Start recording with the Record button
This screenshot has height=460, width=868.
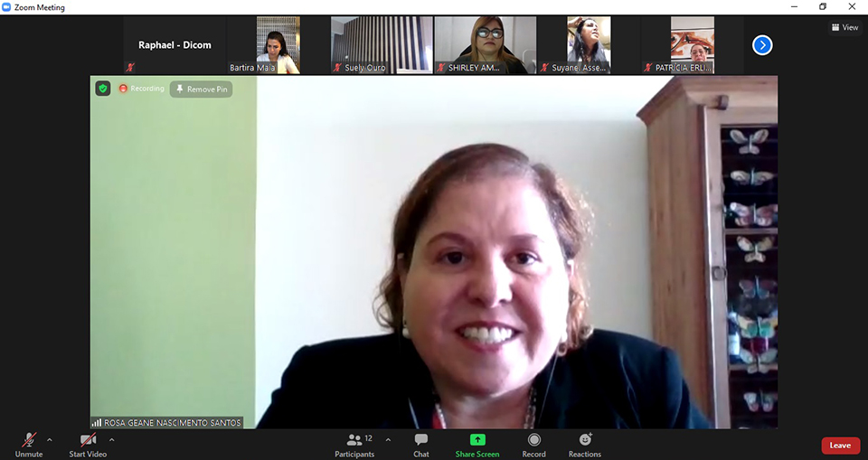point(533,441)
